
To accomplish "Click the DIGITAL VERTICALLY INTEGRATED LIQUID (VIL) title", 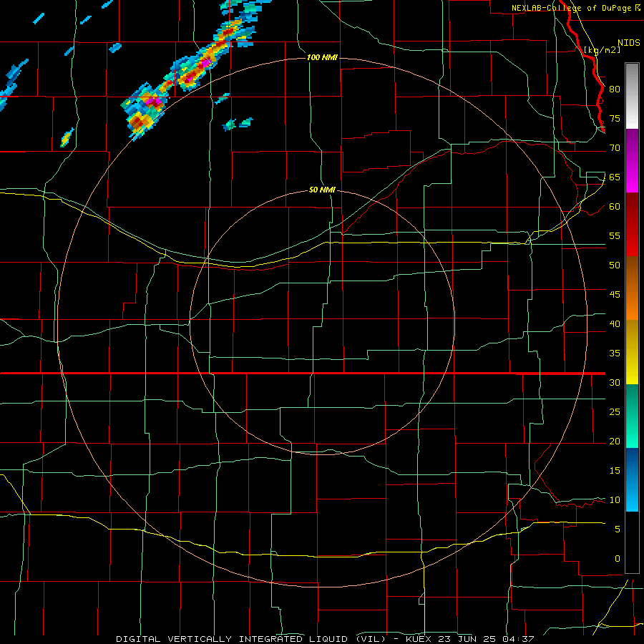I will pos(251,639).
